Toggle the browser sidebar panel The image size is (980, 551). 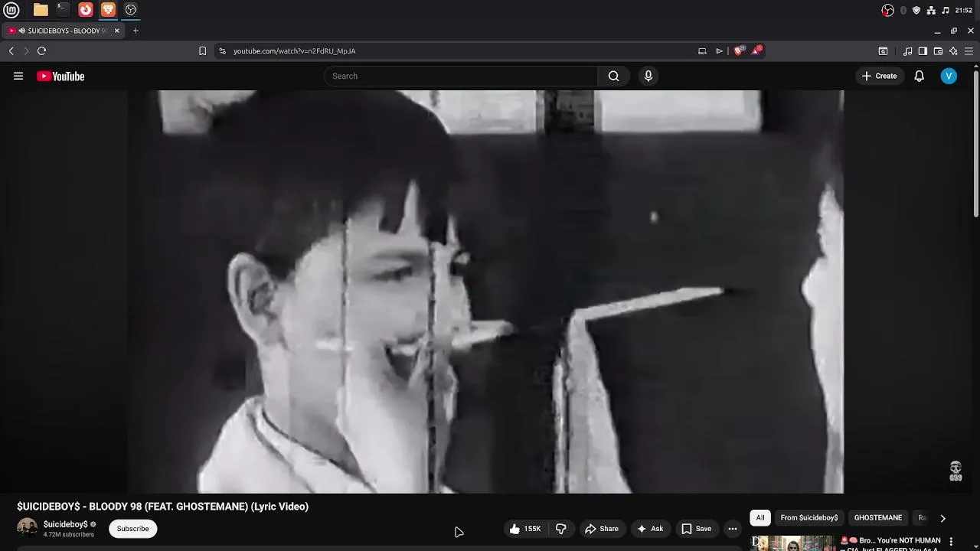coord(923,51)
